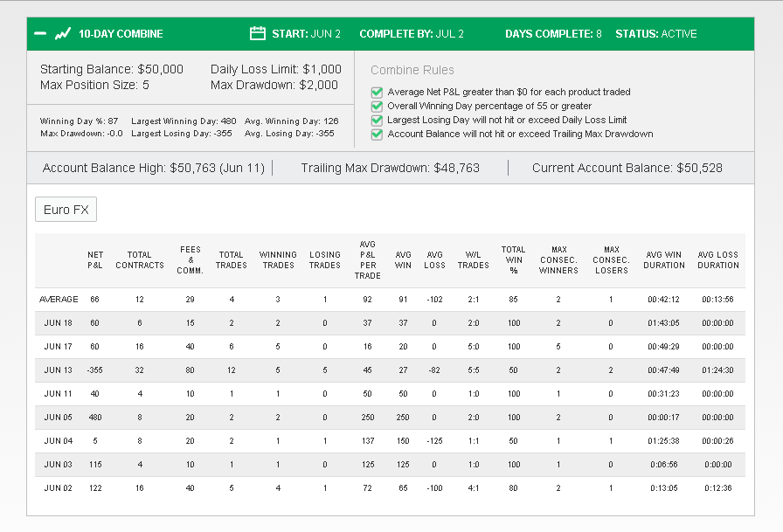Click the -125 avg loss value for JUN 04
The height and width of the screenshot is (532, 783).
pyautogui.click(x=434, y=440)
